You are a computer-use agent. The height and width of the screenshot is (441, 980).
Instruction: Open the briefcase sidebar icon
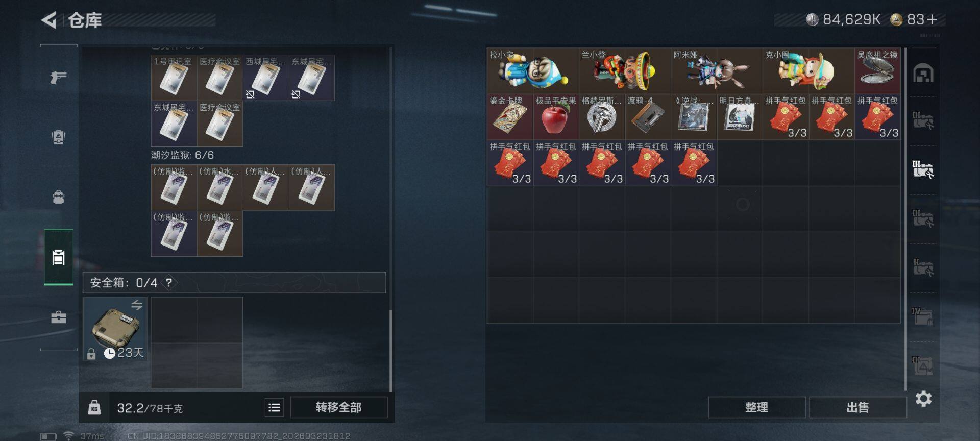(x=59, y=317)
